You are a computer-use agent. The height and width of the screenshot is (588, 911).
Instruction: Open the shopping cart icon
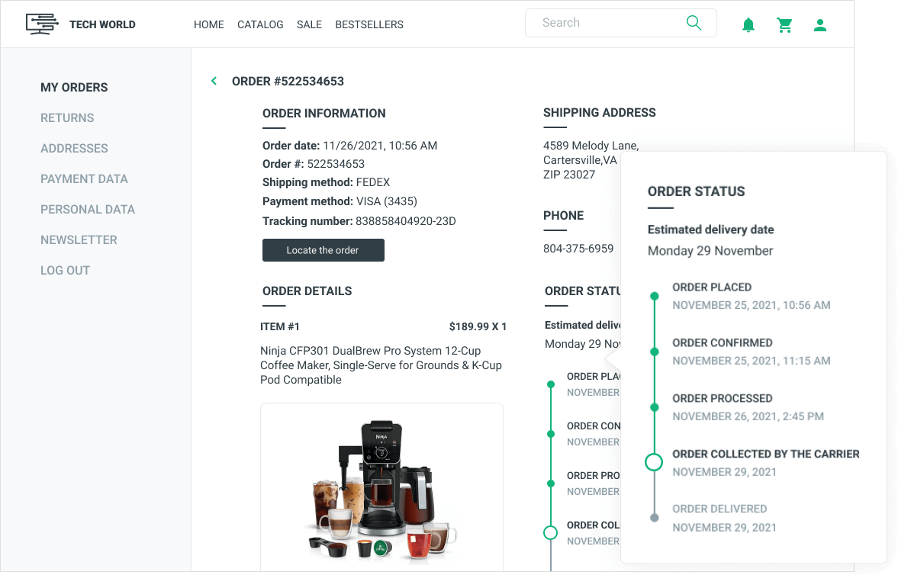pos(784,25)
